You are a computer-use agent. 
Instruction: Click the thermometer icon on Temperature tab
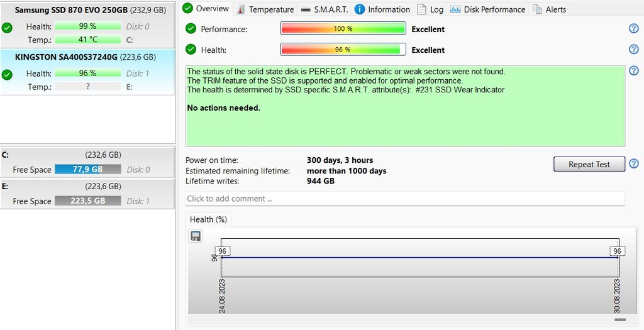point(241,9)
